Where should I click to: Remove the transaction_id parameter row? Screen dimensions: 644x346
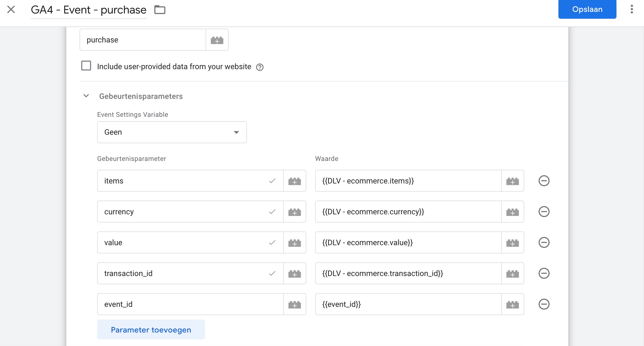click(x=544, y=273)
